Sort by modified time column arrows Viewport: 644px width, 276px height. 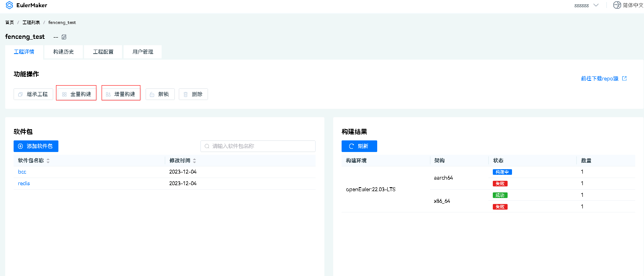[x=194, y=161]
